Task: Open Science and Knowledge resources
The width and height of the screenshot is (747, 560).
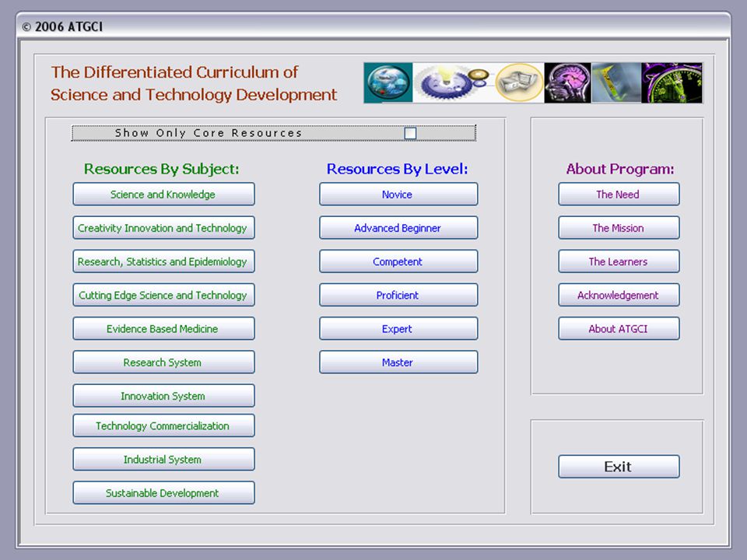Action: [x=163, y=194]
